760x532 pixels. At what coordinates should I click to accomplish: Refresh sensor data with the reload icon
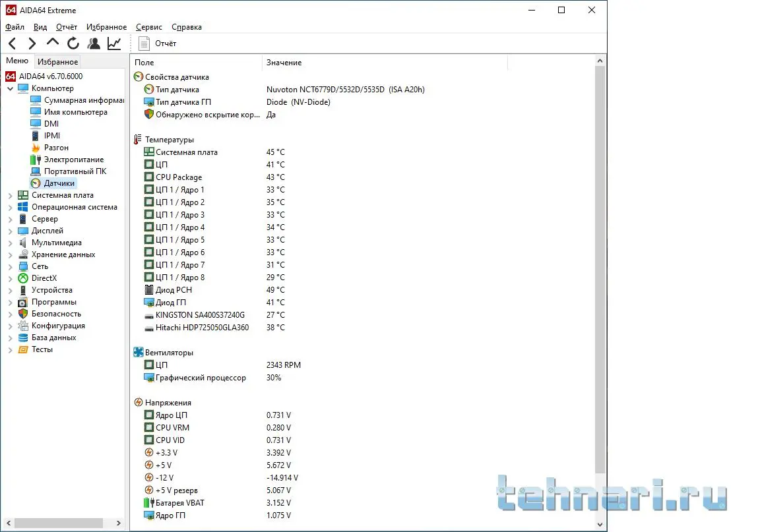click(x=73, y=44)
